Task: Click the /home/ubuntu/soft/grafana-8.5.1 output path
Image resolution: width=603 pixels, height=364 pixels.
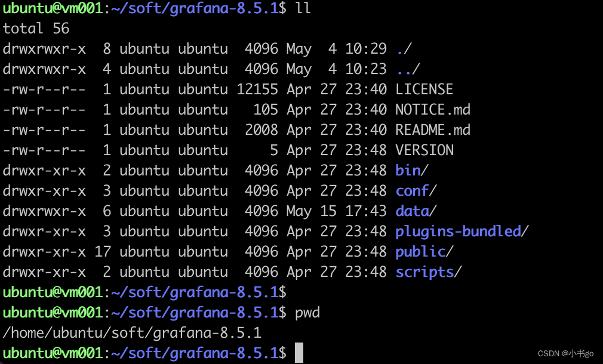Action: tap(132, 333)
